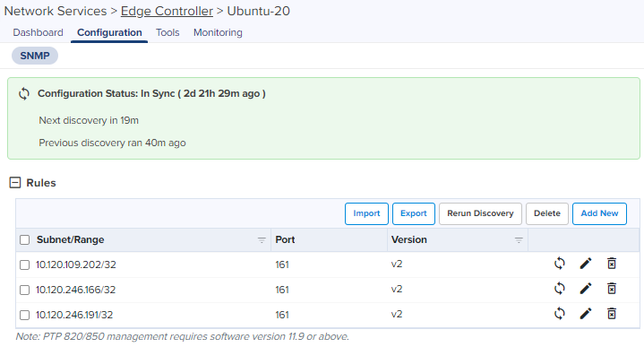The image size is (644, 347).
Task: Switch to the Dashboard tab
Action: [38, 32]
